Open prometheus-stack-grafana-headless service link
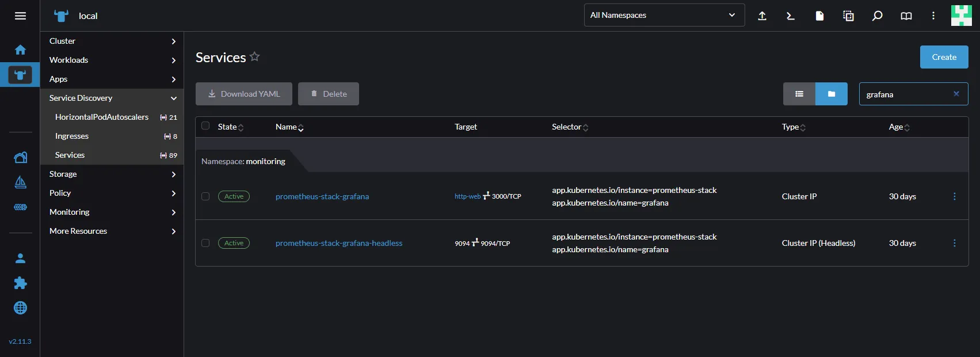 coord(339,243)
